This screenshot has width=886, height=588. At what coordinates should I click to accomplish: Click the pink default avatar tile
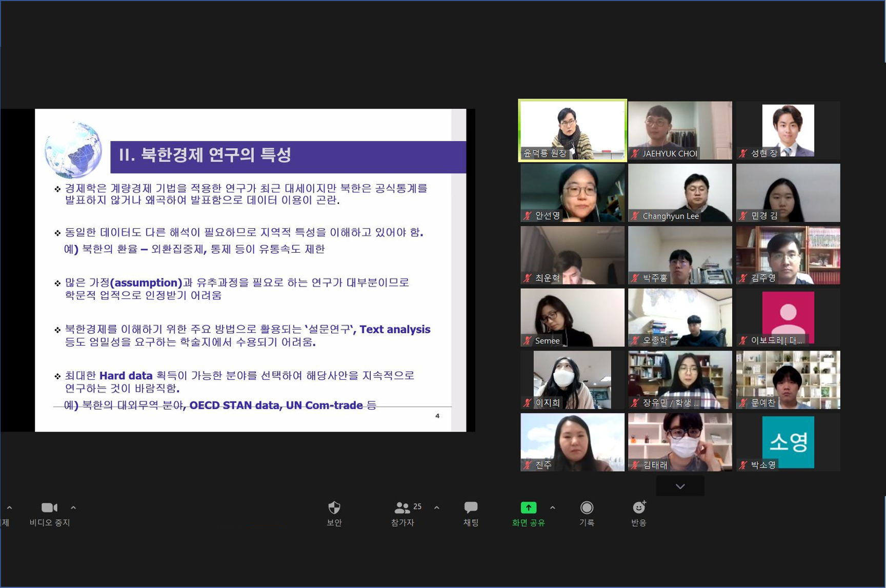click(x=788, y=317)
